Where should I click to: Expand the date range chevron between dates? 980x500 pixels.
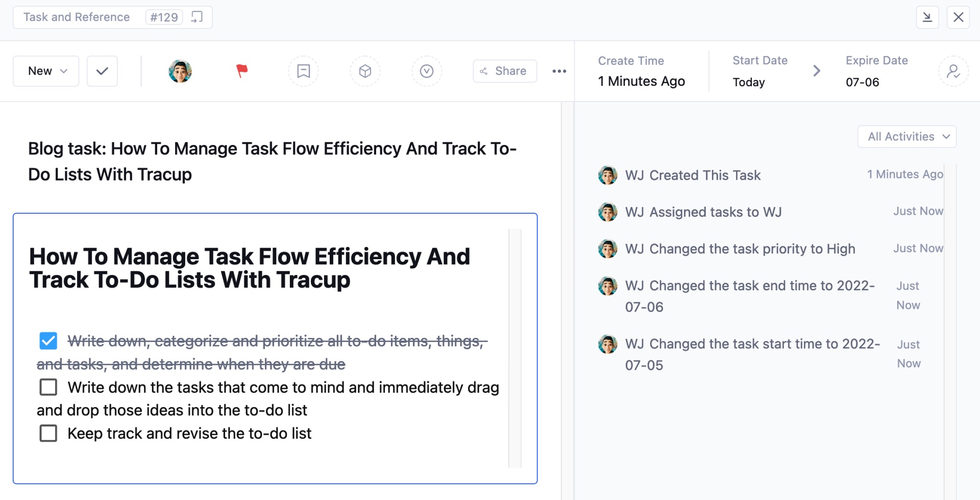tap(817, 71)
